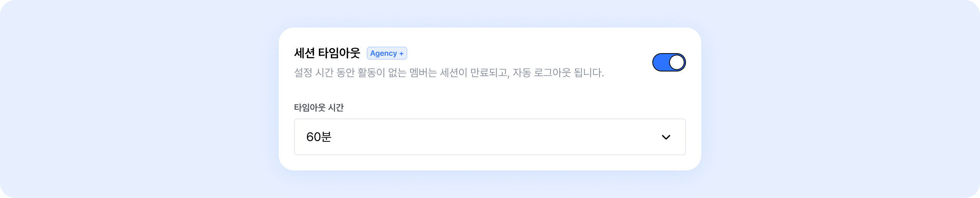Click 시간 word in dropdown label

tap(336, 107)
